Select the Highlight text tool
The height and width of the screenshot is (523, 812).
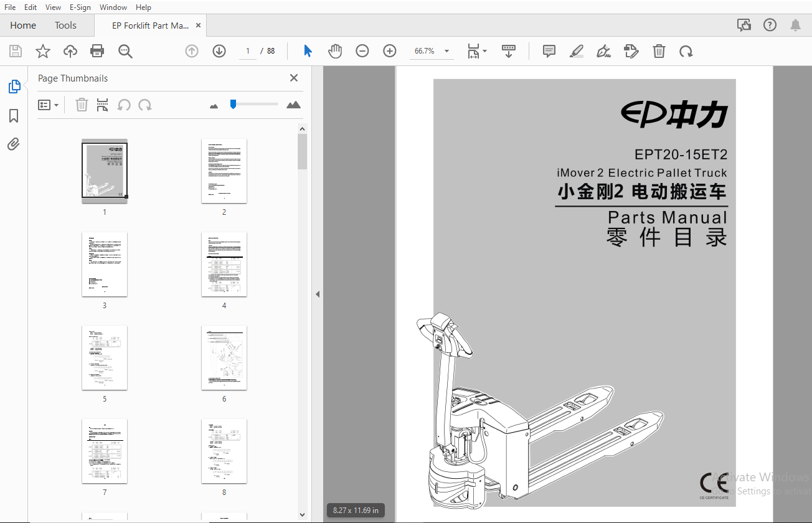[x=577, y=51]
